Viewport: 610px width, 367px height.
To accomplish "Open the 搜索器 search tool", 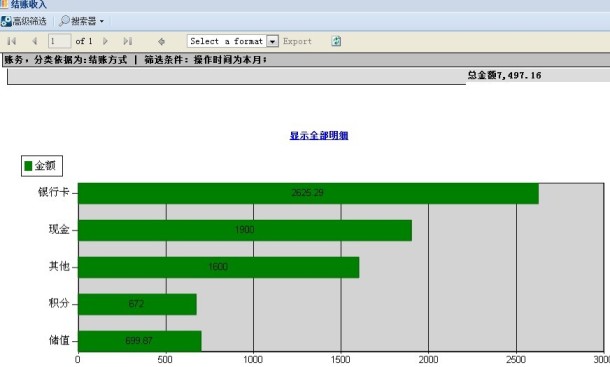I will coord(78,21).
